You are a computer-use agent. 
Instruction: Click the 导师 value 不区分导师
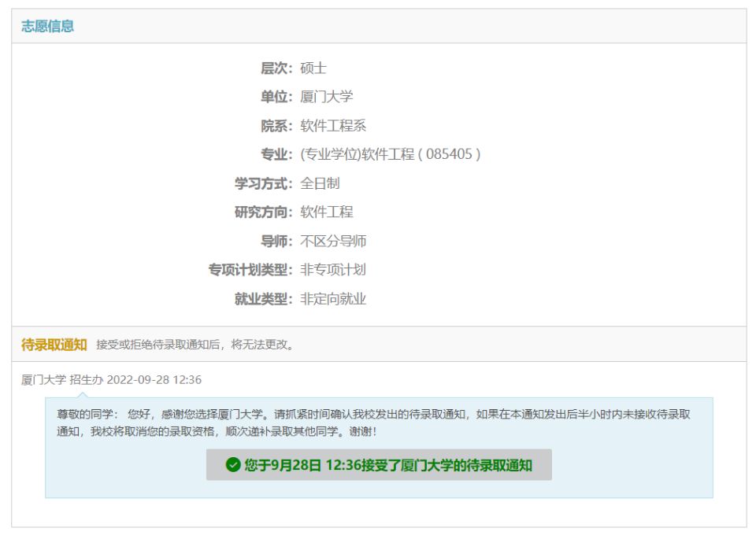333,241
